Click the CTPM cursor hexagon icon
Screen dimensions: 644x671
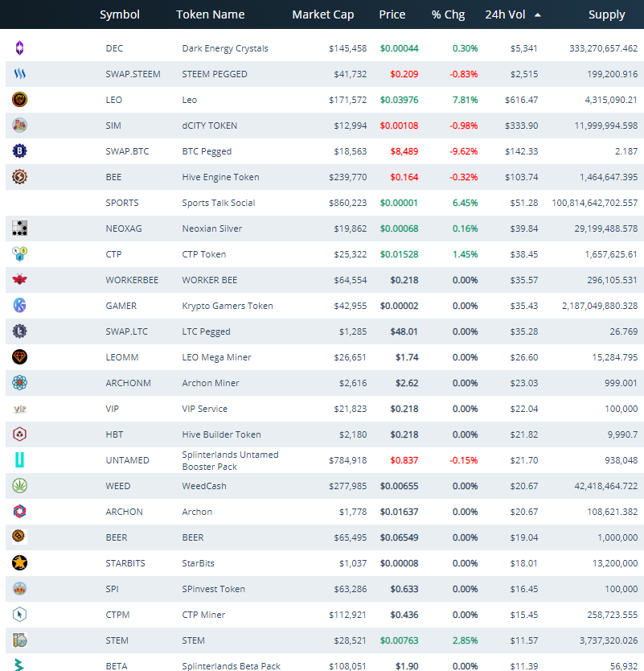19,615
